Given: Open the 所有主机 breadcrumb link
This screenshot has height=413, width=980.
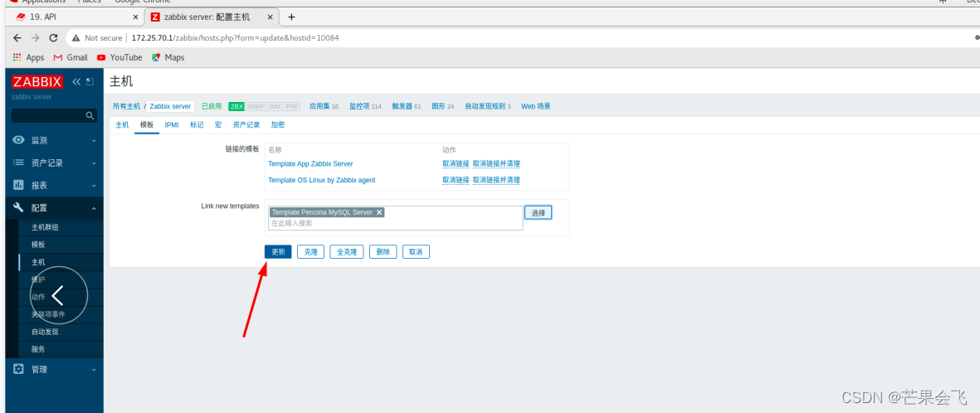Looking at the screenshot, I should pyautogui.click(x=127, y=106).
